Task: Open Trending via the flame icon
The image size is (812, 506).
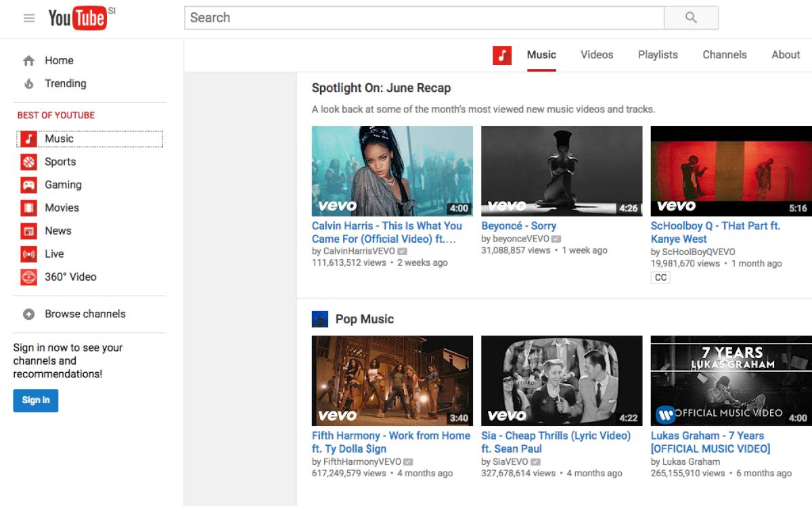Action: [28, 84]
